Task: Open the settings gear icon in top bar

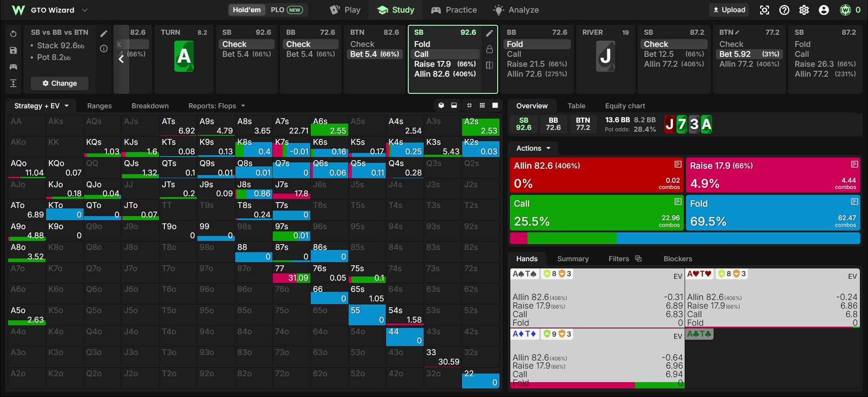Action: click(804, 10)
